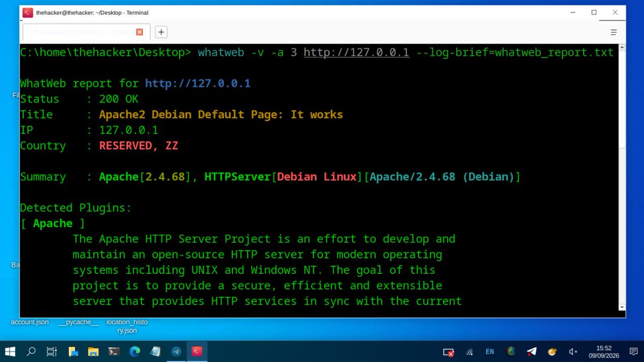Open the black terminal icon on taskbar
The image size is (644, 362).
point(114,352)
